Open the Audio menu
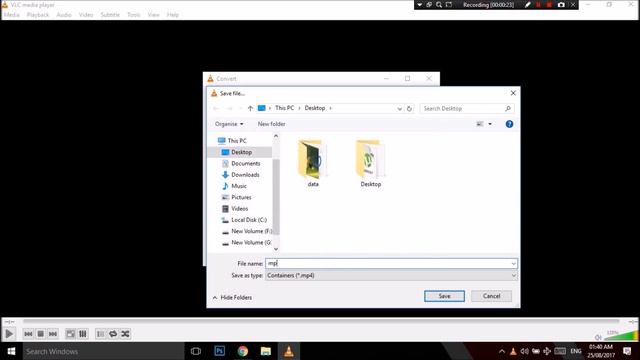This screenshot has width=640, height=360. pyautogui.click(x=64, y=15)
